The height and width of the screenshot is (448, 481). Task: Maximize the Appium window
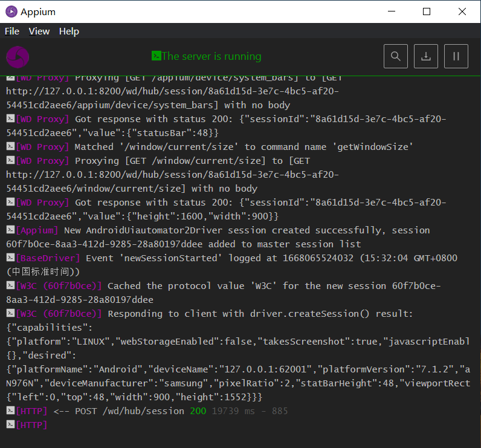point(427,11)
